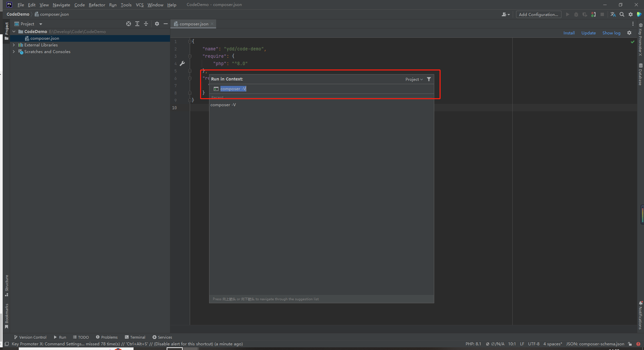Click the Install link
The width and height of the screenshot is (644, 350).
click(569, 33)
